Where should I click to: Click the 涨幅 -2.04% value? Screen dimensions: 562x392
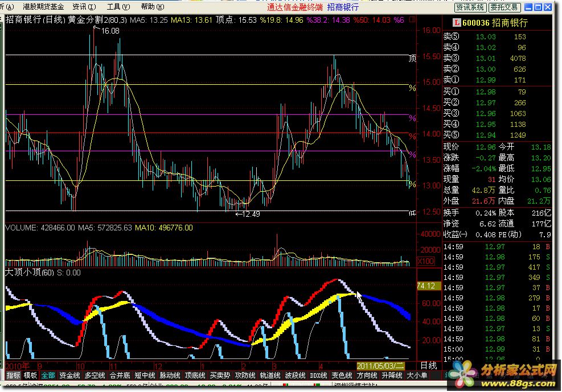click(484, 168)
